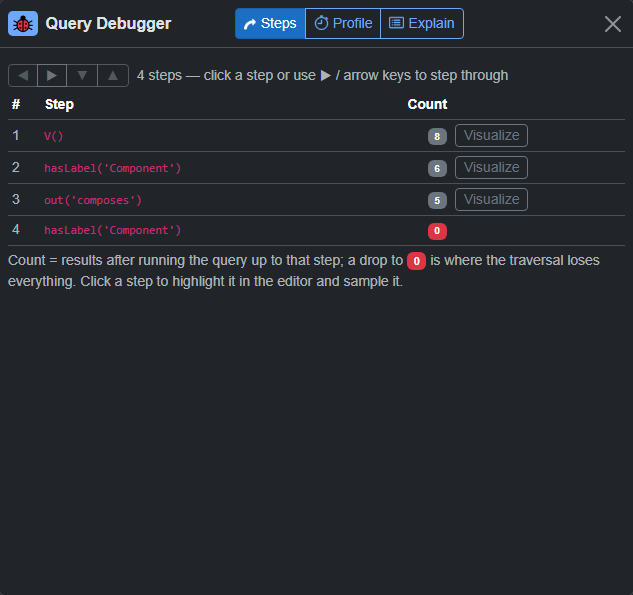Advance to next step with right arrow
Viewport: 633px width, 595px height.
[x=52, y=75]
